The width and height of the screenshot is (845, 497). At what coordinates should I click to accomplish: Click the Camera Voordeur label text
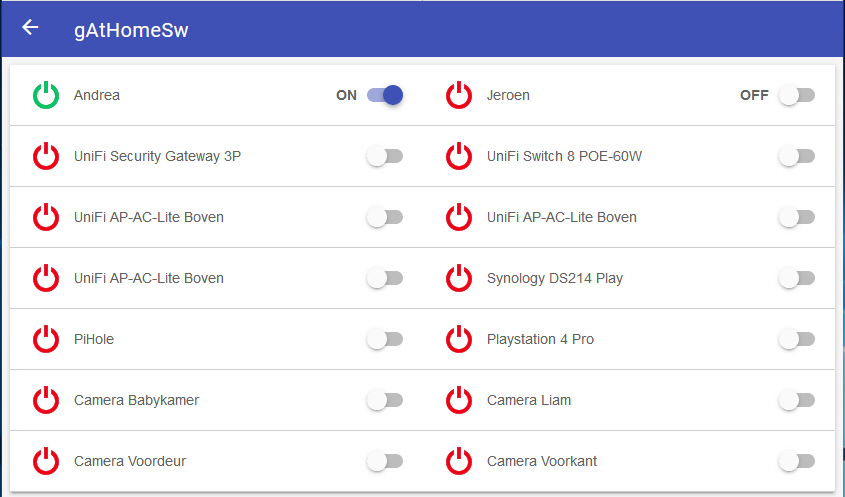pos(130,462)
